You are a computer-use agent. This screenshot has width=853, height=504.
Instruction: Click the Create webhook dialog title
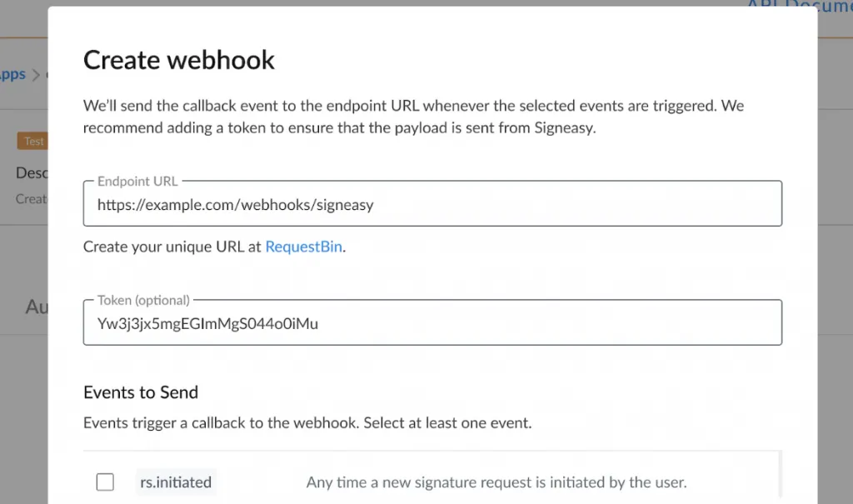(178, 59)
